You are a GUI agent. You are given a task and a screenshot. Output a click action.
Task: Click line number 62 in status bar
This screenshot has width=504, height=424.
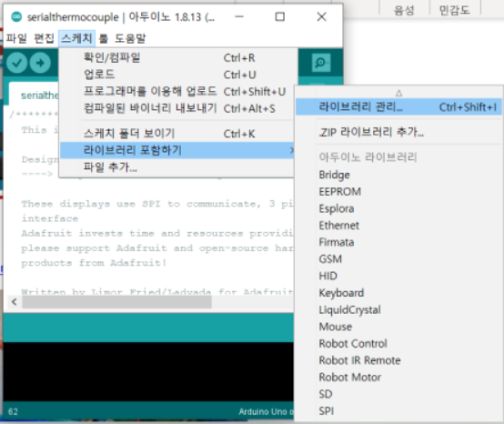click(13, 412)
